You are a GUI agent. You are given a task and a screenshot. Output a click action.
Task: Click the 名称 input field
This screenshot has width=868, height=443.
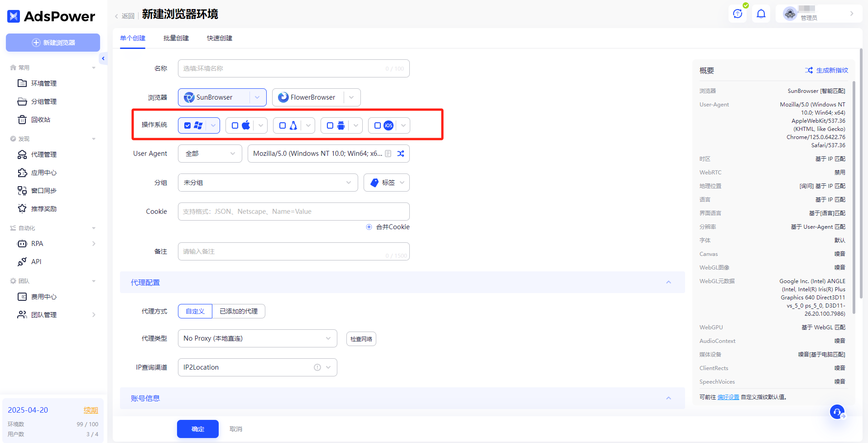tap(294, 68)
